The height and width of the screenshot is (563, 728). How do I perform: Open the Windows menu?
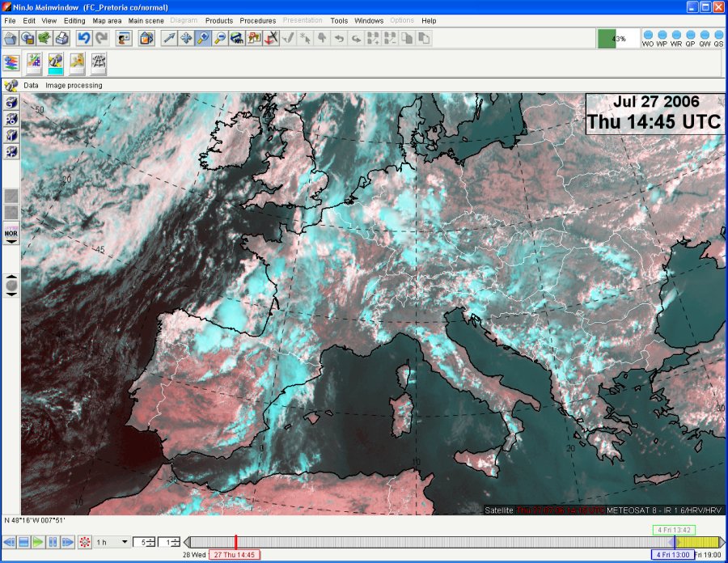coord(369,20)
